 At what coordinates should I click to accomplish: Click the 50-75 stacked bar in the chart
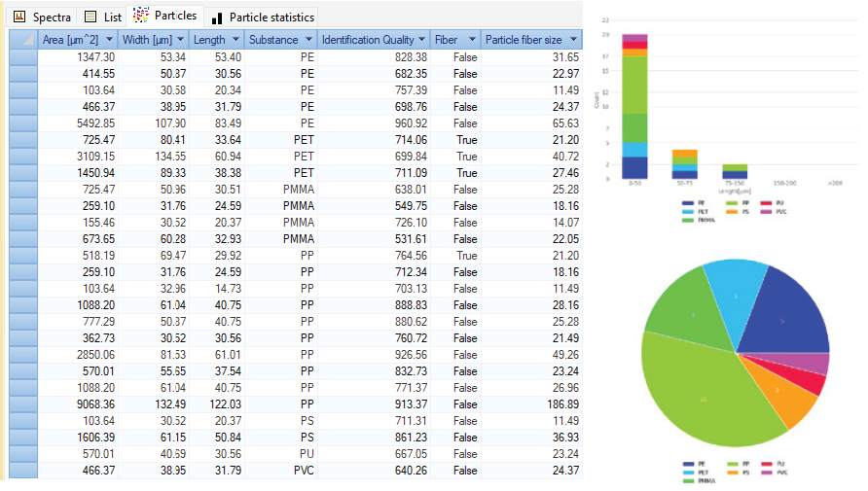coord(684,164)
